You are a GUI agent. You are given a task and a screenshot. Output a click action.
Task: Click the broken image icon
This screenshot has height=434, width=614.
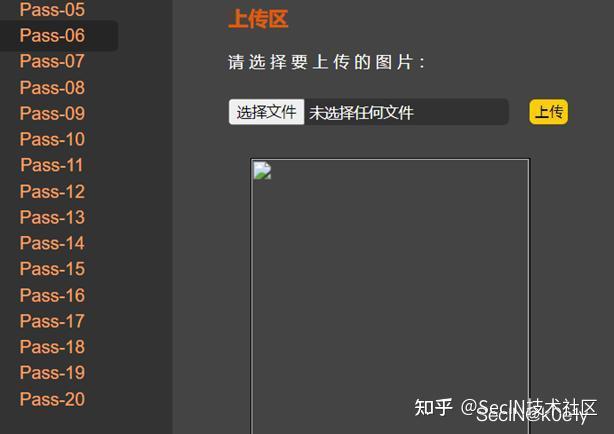tap(262, 171)
